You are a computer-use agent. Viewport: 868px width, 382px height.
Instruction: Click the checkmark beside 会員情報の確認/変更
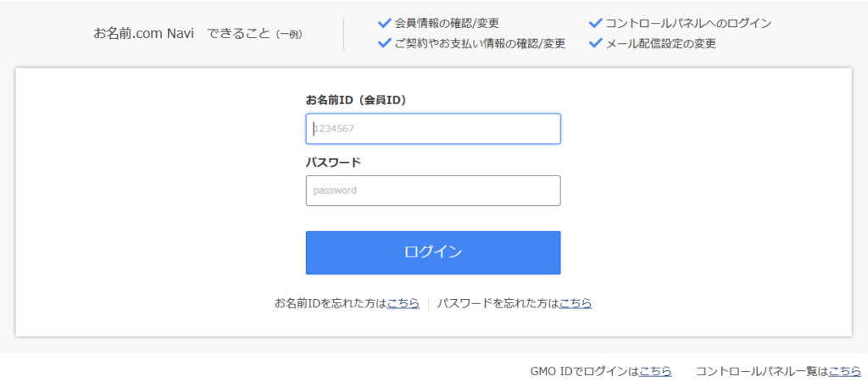(x=384, y=23)
